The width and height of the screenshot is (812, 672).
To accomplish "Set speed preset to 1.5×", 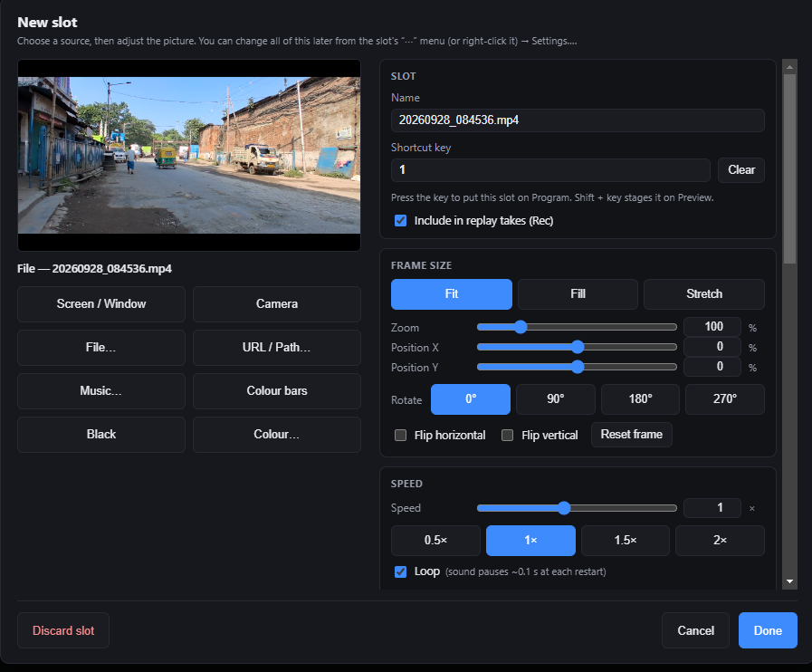I will click(626, 541).
